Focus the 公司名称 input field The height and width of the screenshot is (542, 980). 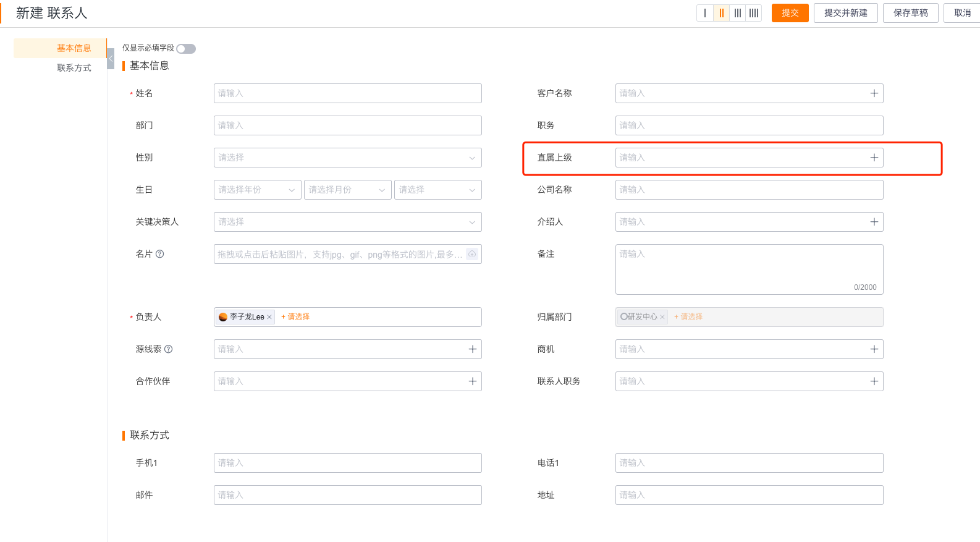(x=750, y=190)
